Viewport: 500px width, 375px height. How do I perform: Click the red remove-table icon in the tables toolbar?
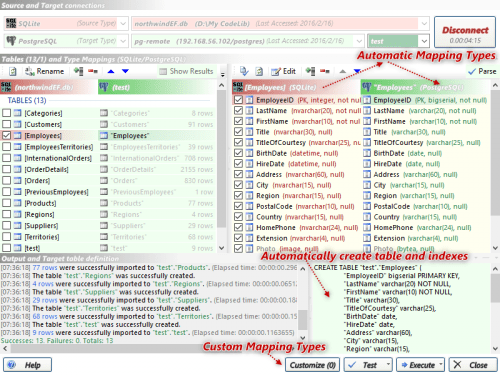pyautogui.click(x=93, y=71)
